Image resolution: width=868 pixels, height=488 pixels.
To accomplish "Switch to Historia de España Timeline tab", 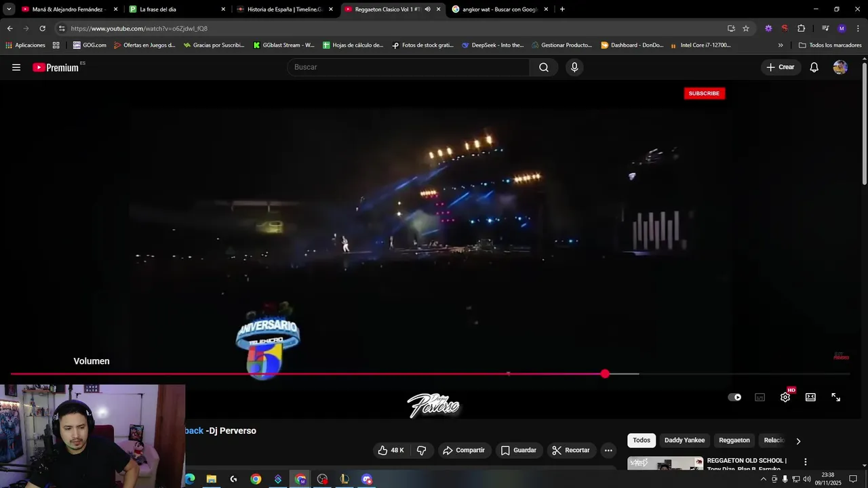I will pos(284,9).
